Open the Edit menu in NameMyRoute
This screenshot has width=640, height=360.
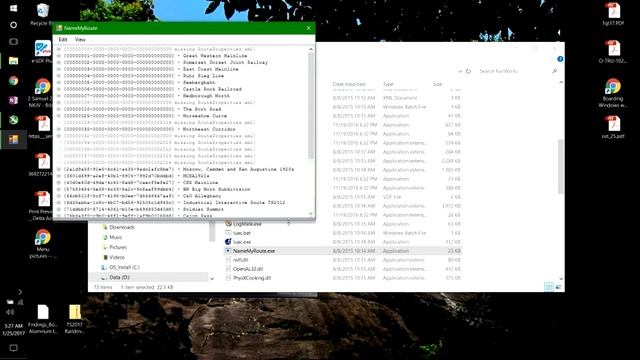tap(63, 40)
